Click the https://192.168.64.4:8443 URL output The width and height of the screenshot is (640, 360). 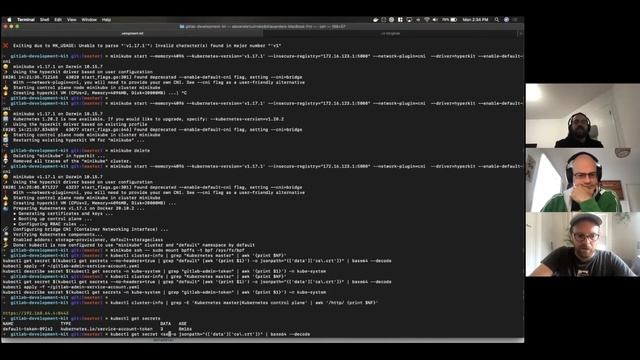[36, 313]
